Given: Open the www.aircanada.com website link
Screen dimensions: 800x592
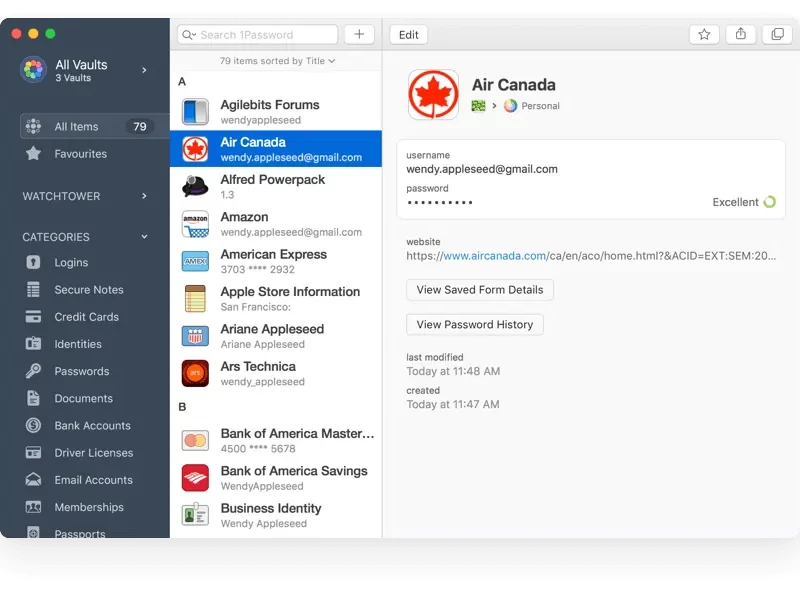Looking at the screenshot, I should [x=494, y=256].
